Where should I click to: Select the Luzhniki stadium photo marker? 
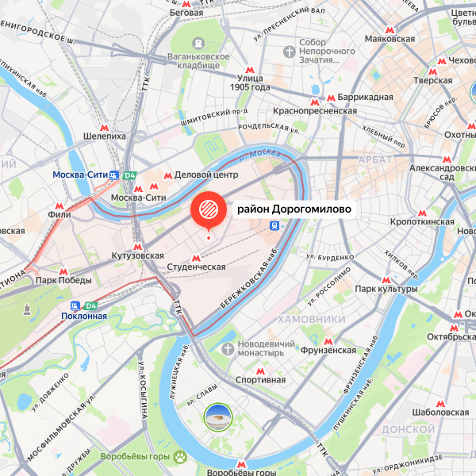tap(218, 417)
